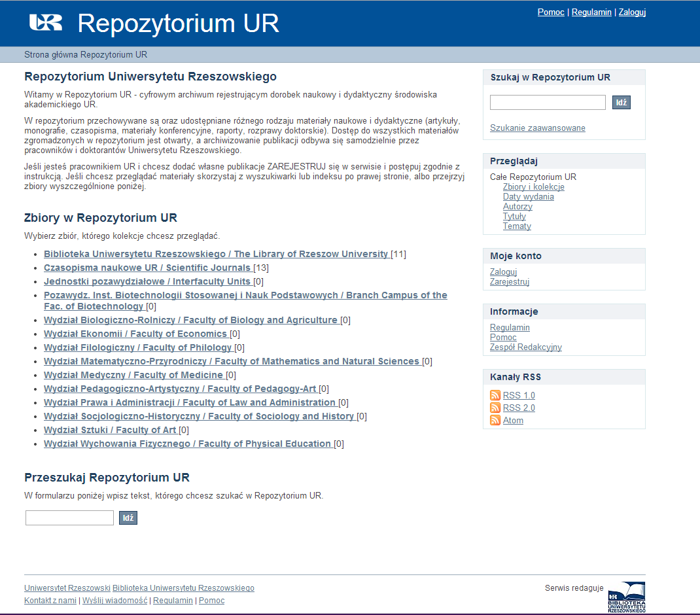Click the Idź button under Przeszukaj Repozytorium

click(x=128, y=518)
